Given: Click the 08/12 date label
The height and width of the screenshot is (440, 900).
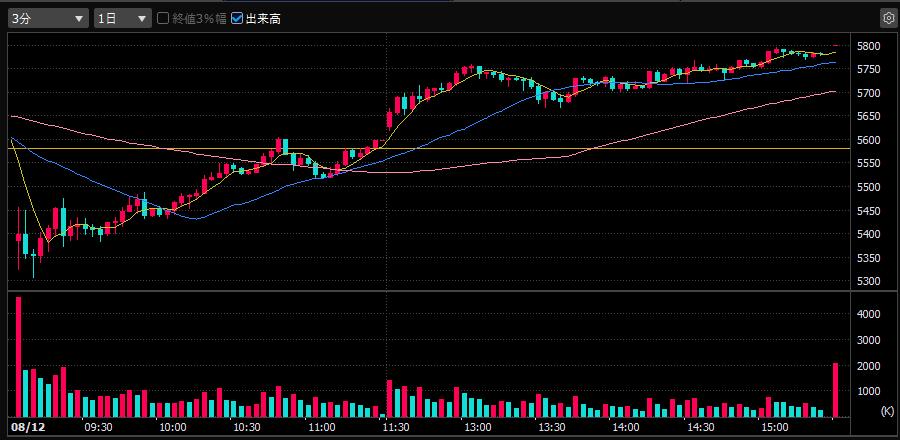Looking at the screenshot, I should (x=27, y=427).
